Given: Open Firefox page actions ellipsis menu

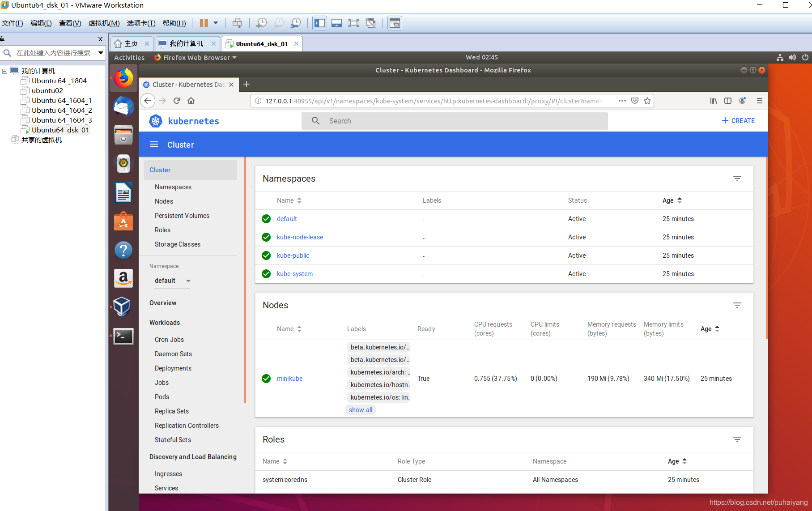Looking at the screenshot, I should (x=622, y=101).
